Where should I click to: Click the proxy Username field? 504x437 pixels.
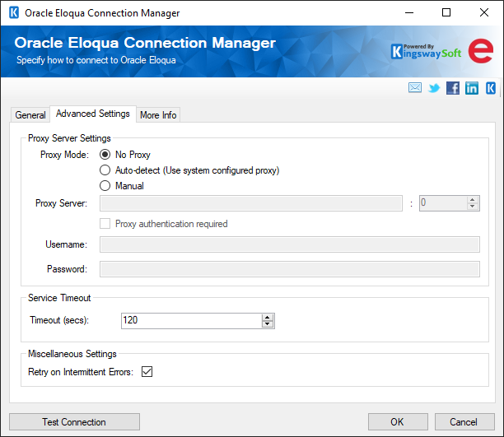(x=290, y=244)
